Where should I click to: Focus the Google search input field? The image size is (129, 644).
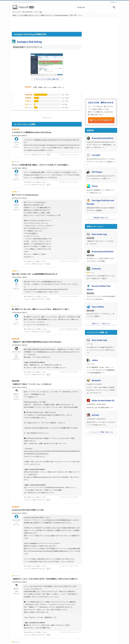[93, 7]
